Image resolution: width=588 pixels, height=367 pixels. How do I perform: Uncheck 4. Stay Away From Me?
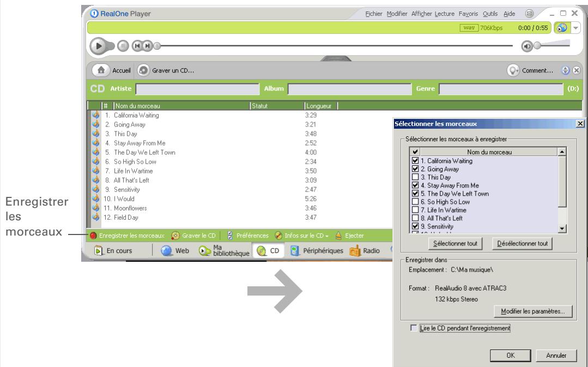coord(415,185)
